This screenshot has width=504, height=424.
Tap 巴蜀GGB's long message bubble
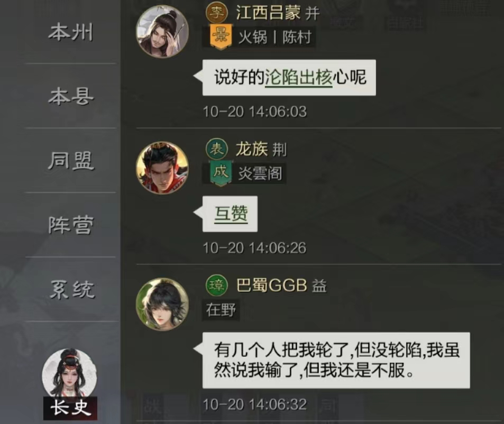[336, 361]
